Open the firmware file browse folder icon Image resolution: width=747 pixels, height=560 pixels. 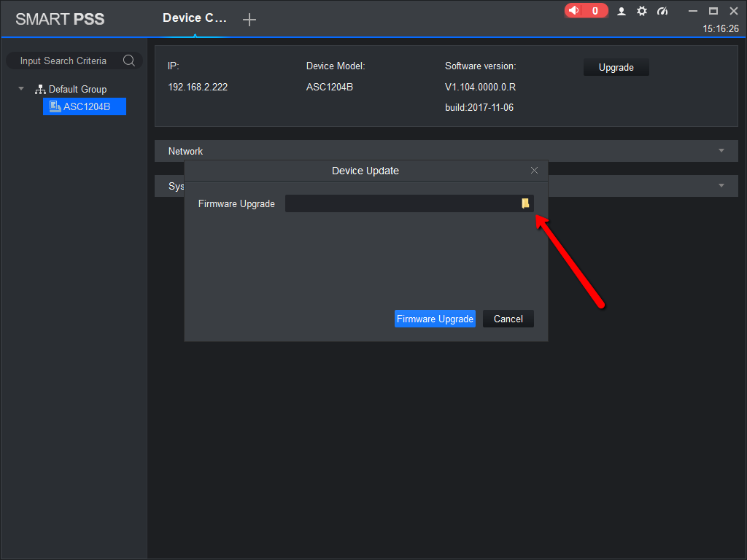[525, 203]
